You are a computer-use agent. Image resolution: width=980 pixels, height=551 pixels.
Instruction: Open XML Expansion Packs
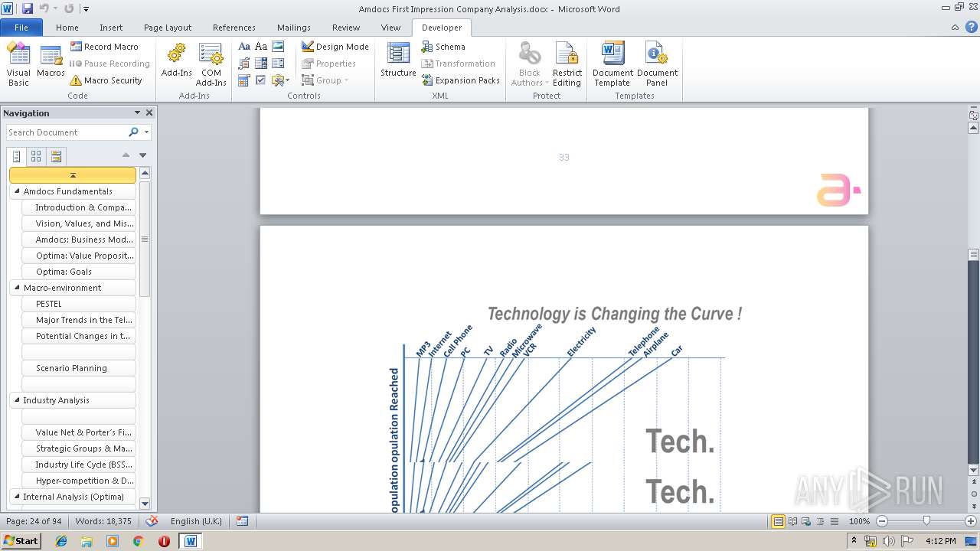click(460, 80)
